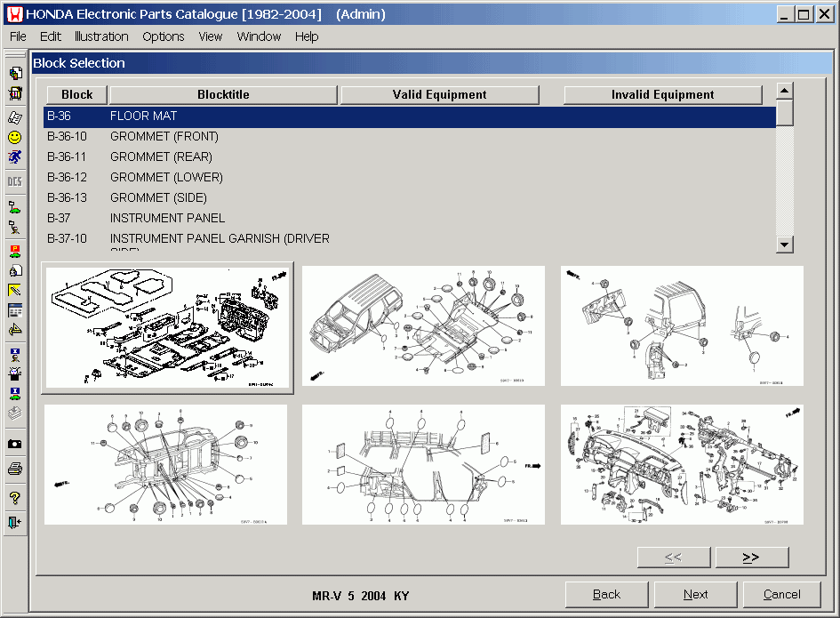The width and height of the screenshot is (840, 618).
Task: Click the Block Selection title bar
Action: click(432, 63)
